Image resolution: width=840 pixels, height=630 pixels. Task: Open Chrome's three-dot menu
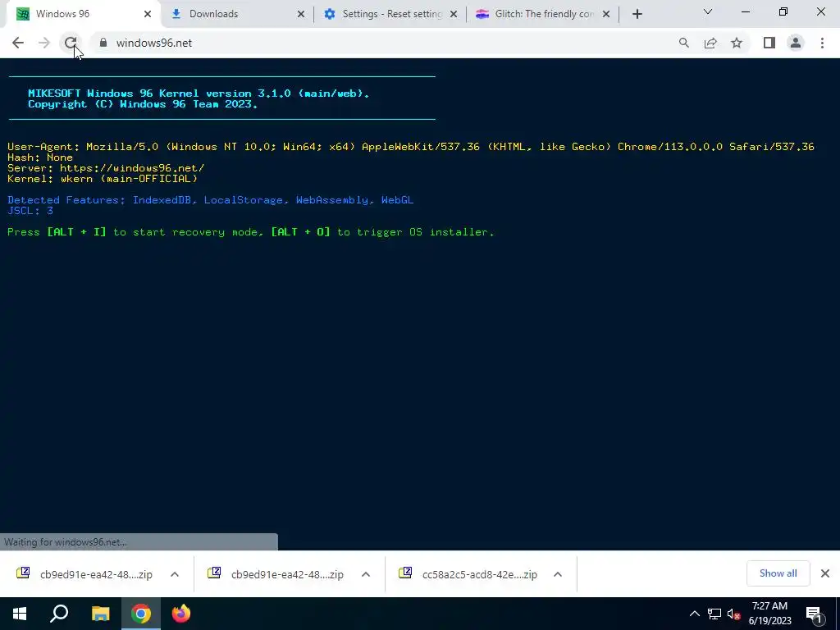(x=822, y=43)
